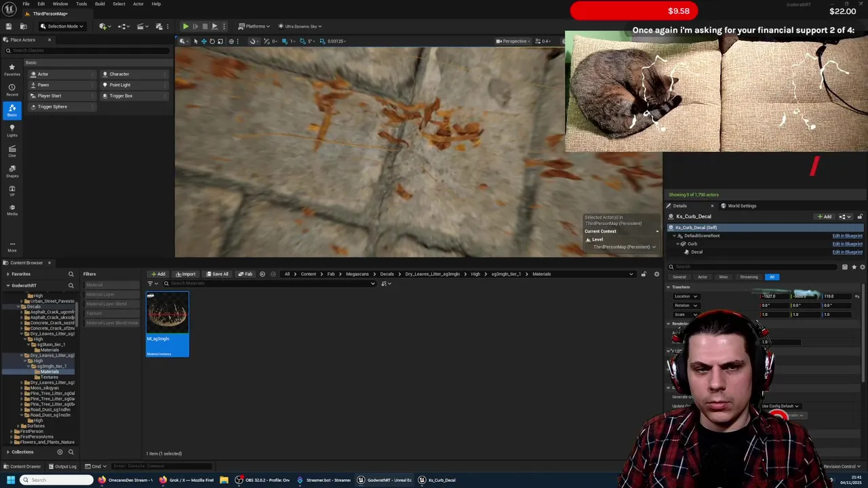Viewport: 868px width, 488px height.
Task: Select the Scale gizmo tool in the viewport toolbar
Action: pyautogui.click(x=220, y=41)
